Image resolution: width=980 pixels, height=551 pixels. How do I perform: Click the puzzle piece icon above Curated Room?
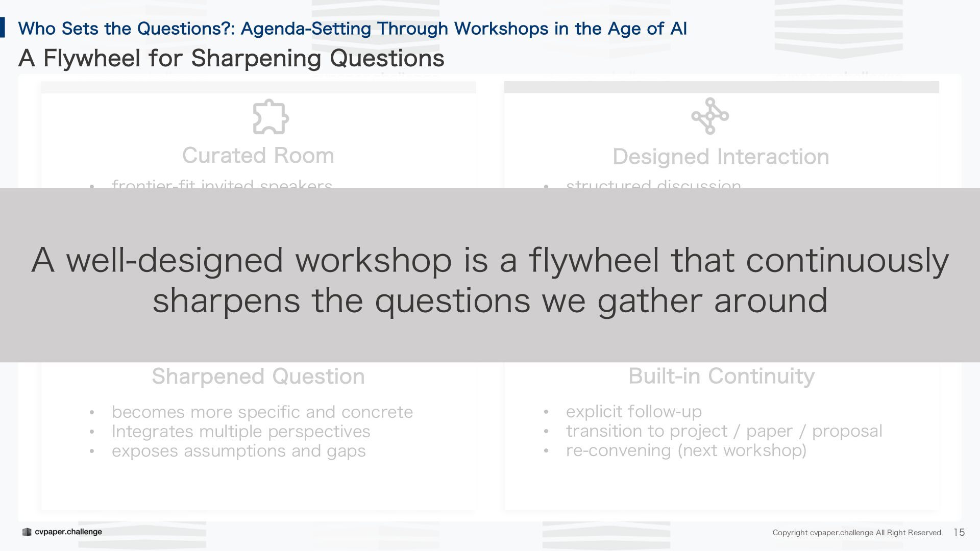click(271, 117)
